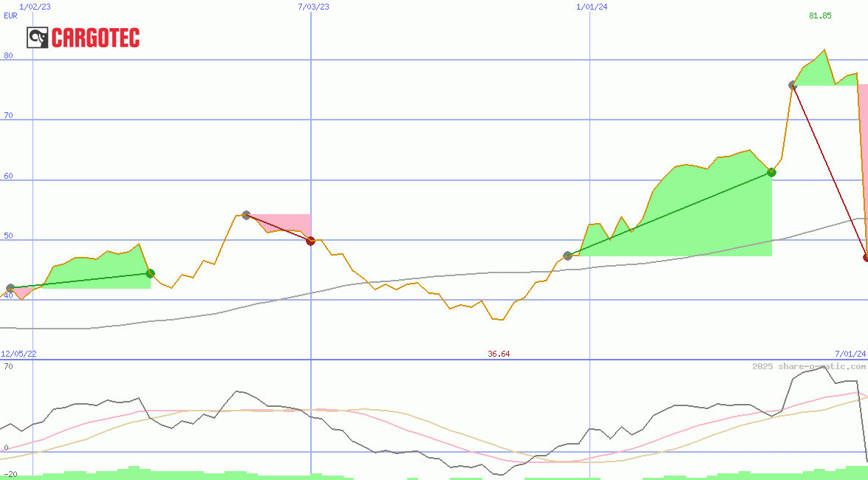Select gray marker at the mid-2023 price peak
This screenshot has width=868, height=480.
click(x=246, y=216)
